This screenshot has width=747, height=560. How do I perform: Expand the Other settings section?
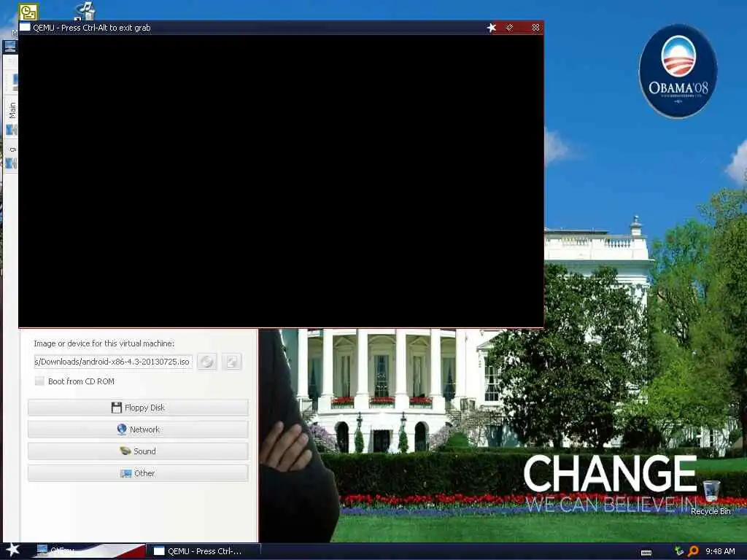pyautogui.click(x=138, y=473)
